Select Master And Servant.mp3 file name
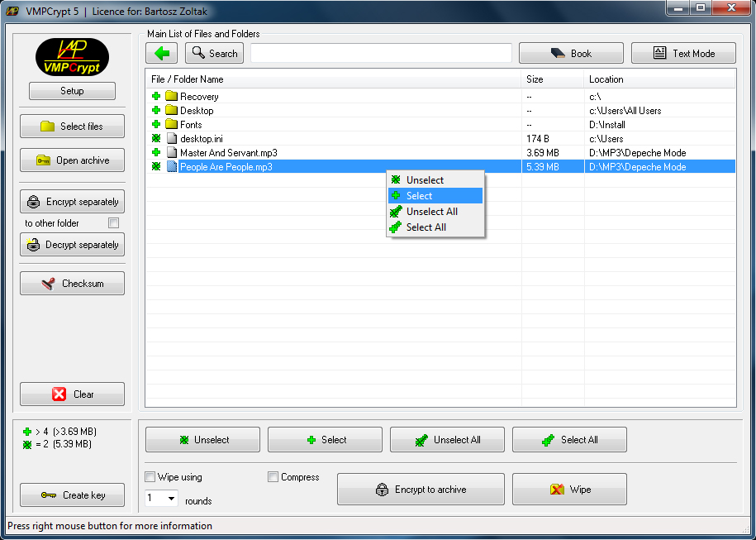Screen dimensions: 756x540 tap(229, 152)
